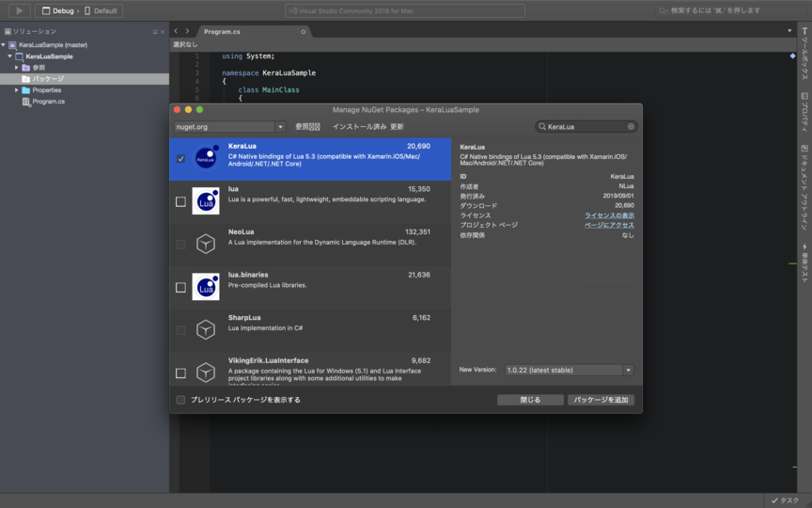Click the KeraLua package logo icon
This screenshot has height=508, width=812.
coord(206,158)
